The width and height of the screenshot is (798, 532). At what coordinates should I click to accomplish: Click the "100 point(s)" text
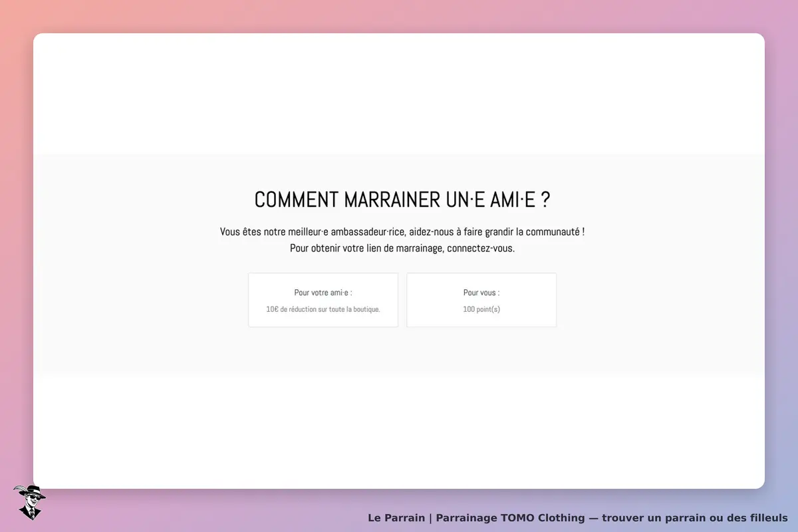pyautogui.click(x=481, y=309)
